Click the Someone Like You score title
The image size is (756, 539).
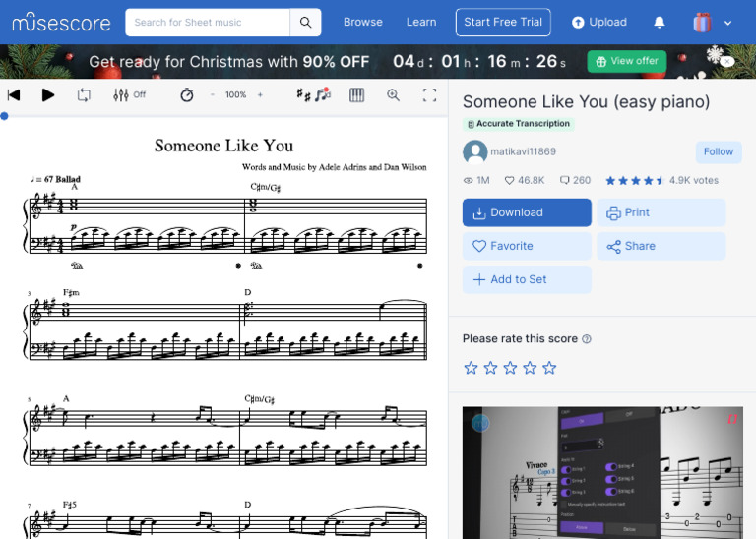(x=223, y=146)
